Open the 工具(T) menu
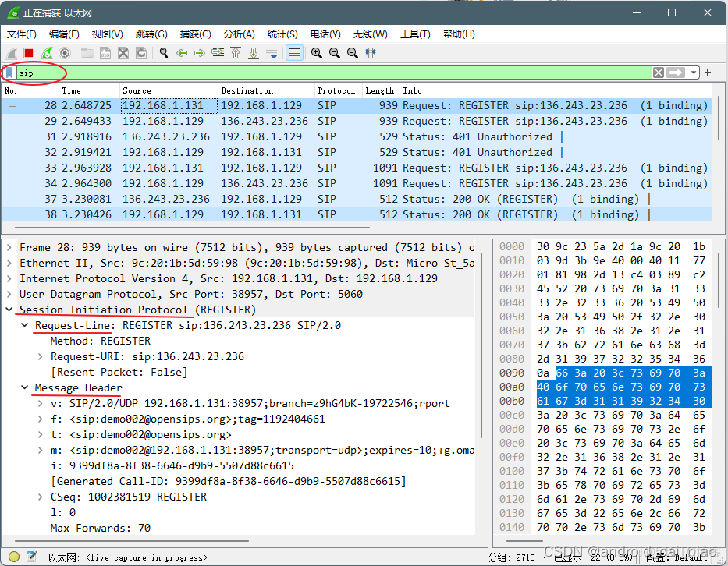This screenshot has width=728, height=566. (x=415, y=34)
